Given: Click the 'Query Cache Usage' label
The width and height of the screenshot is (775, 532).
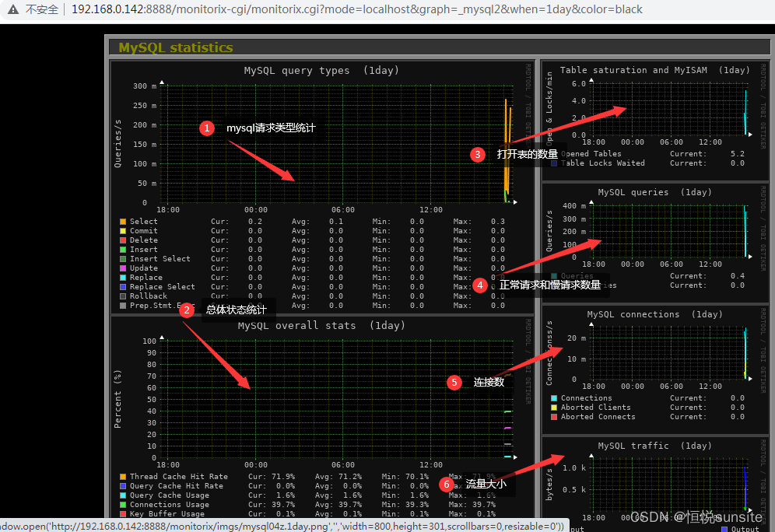Looking at the screenshot, I should coord(169,495).
